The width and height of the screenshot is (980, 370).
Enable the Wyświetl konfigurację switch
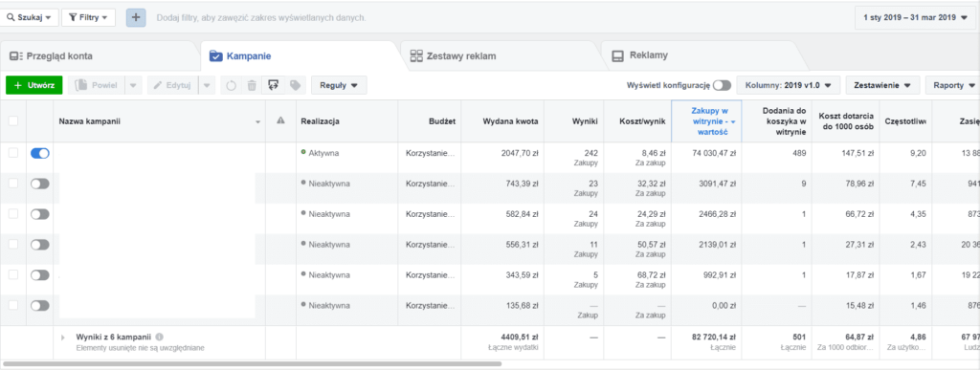[x=722, y=85]
